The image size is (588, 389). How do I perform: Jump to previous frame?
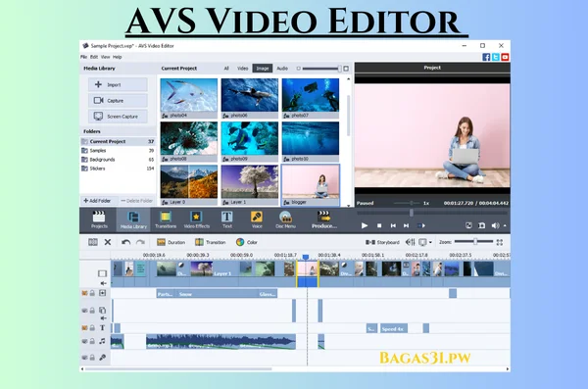pos(393,225)
